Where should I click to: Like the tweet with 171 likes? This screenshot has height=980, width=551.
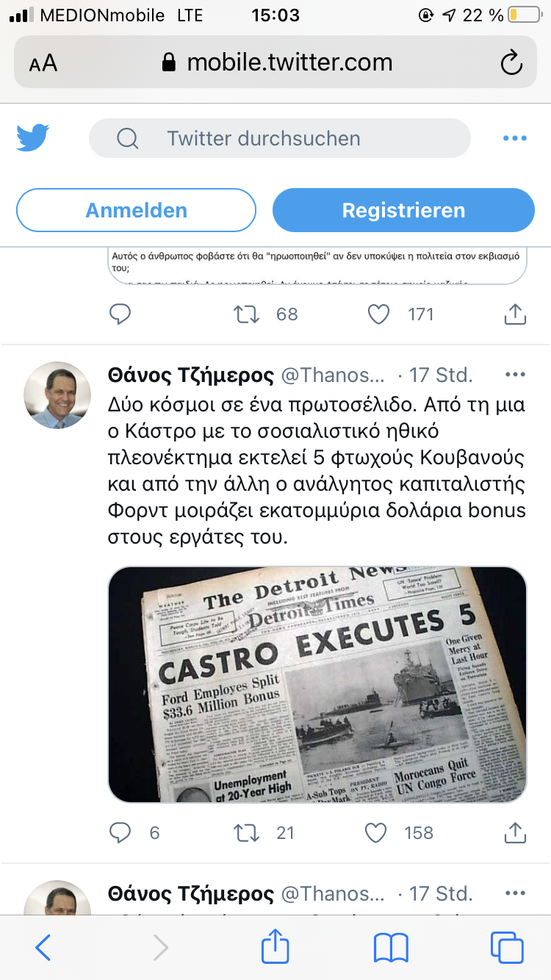[x=378, y=314]
